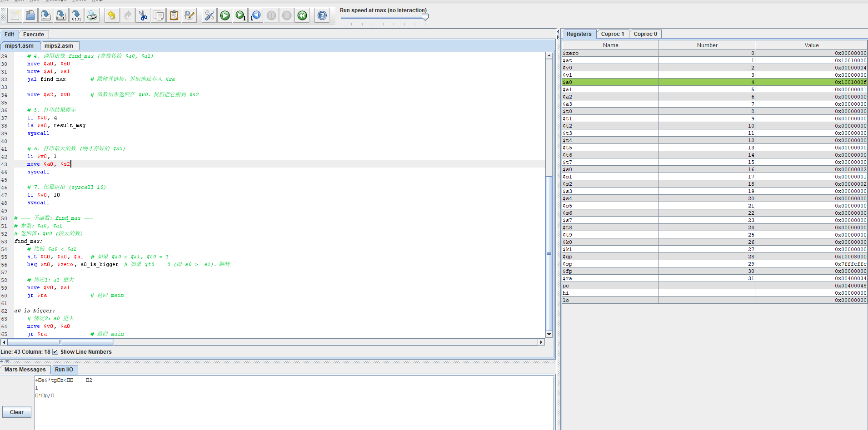The height and width of the screenshot is (430, 868).
Task: Select the $s2 register name
Action: click(567, 184)
